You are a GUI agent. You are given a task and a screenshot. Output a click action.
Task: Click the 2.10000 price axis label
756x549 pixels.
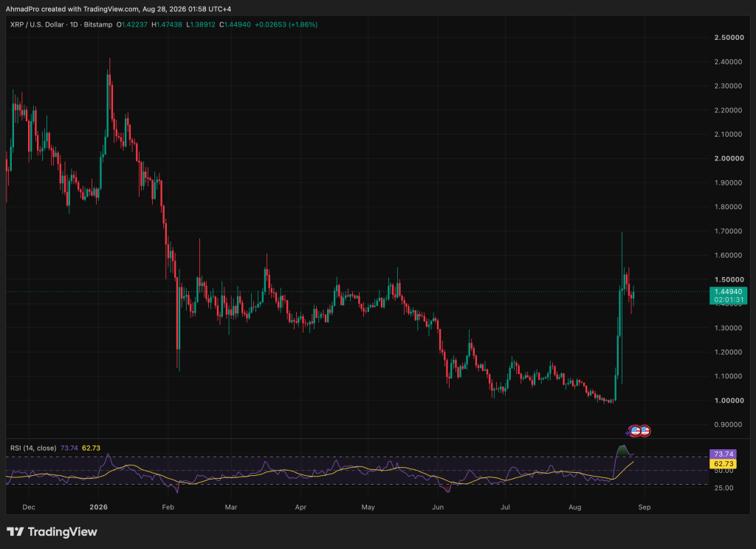pos(729,134)
